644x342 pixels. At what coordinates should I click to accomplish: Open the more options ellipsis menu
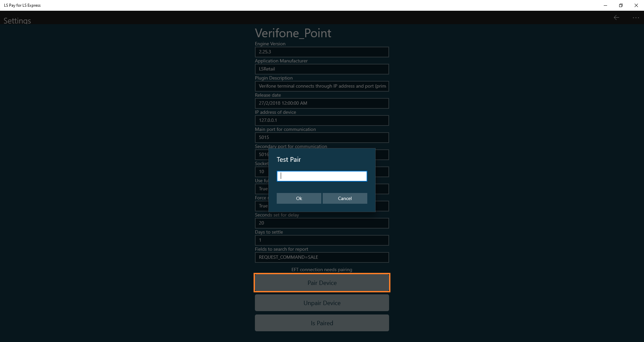point(636,17)
